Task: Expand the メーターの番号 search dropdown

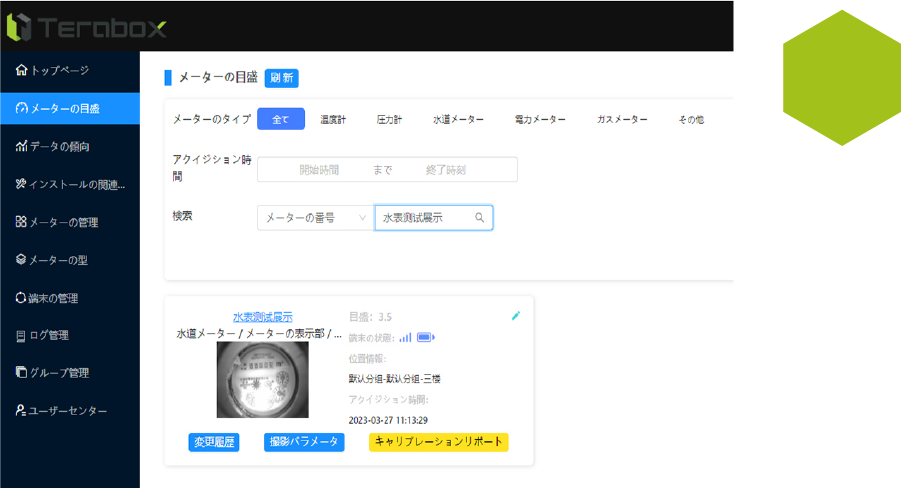Action: [315, 217]
